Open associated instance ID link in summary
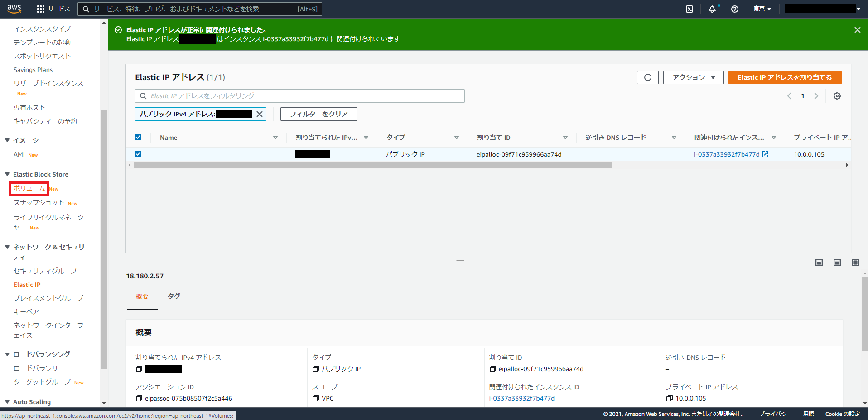This screenshot has width=868, height=420. [522, 399]
